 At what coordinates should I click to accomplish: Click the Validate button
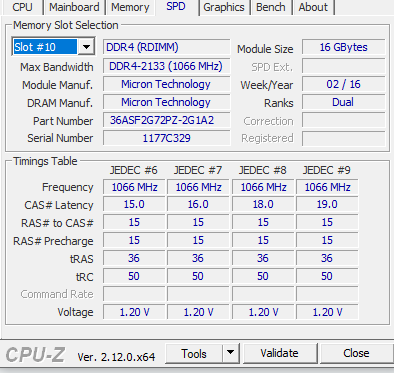pos(279,353)
